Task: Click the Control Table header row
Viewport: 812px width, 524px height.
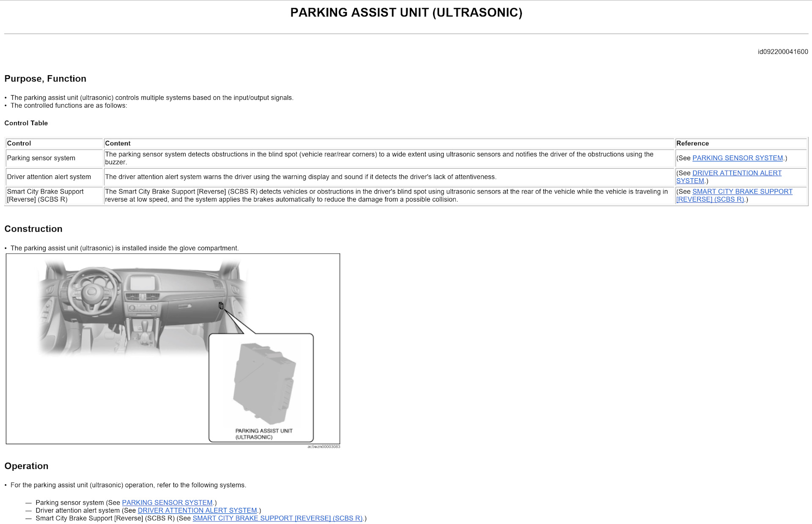Action: tap(406, 143)
